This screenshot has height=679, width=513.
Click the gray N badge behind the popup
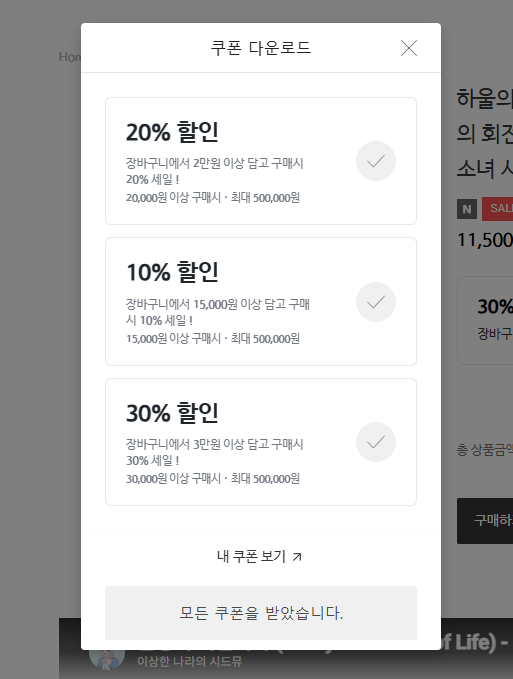pyautogui.click(x=467, y=209)
